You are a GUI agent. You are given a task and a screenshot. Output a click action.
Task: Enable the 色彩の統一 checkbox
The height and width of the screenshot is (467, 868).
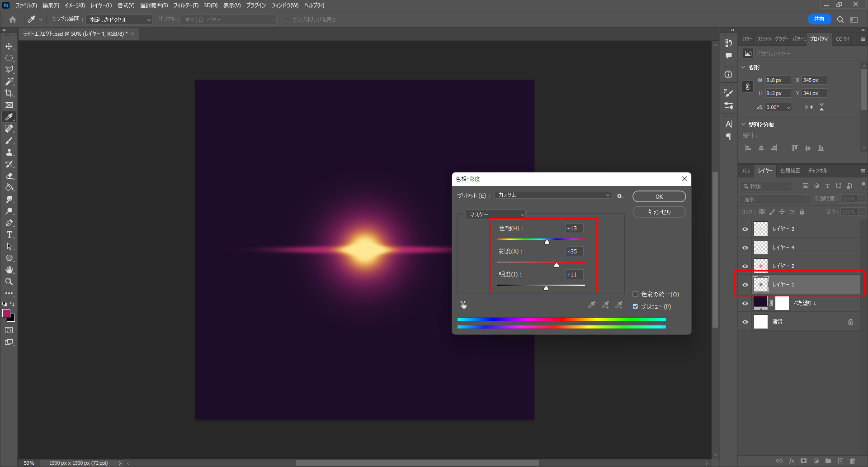point(635,294)
